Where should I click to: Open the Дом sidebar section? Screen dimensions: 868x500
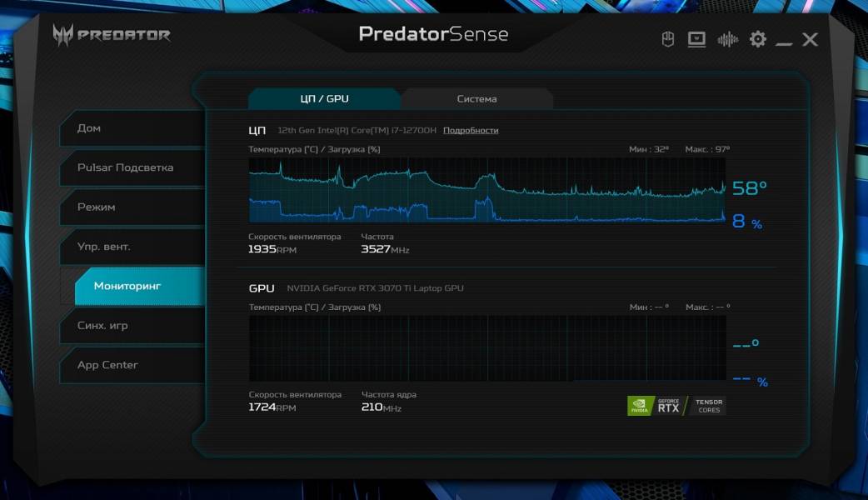pos(132,127)
